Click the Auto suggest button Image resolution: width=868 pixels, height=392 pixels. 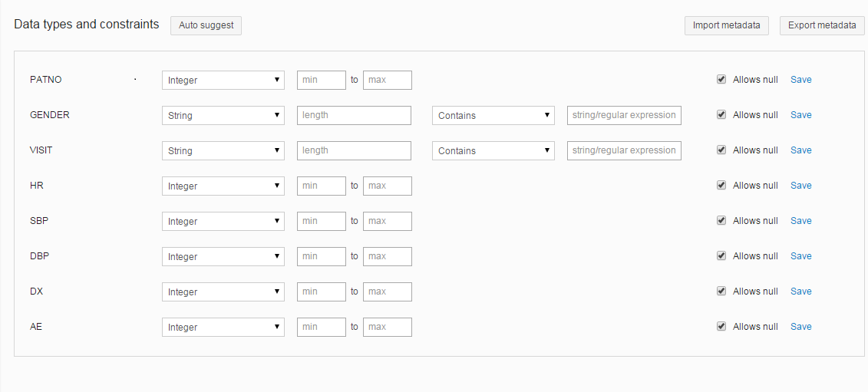(206, 25)
